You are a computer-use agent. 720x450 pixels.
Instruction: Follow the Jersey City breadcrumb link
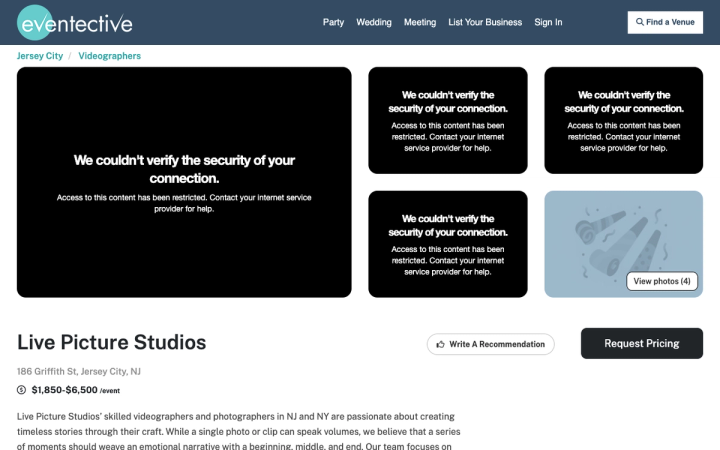(x=40, y=56)
